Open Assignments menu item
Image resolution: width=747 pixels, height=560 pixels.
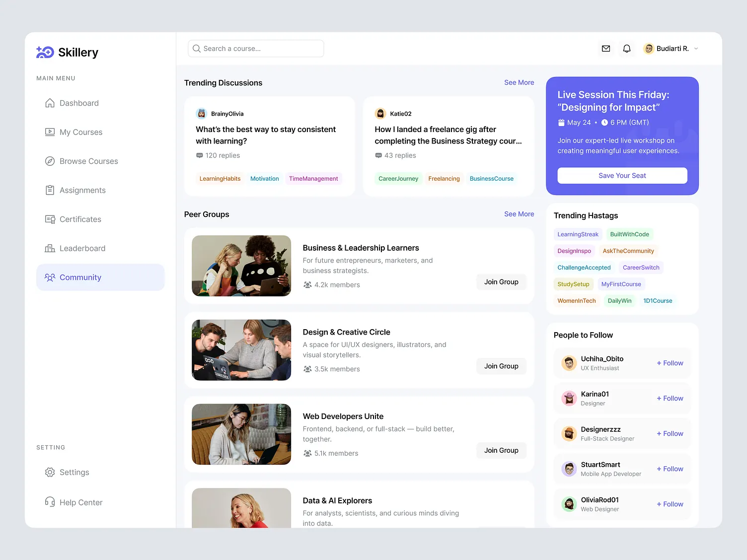tap(100, 190)
